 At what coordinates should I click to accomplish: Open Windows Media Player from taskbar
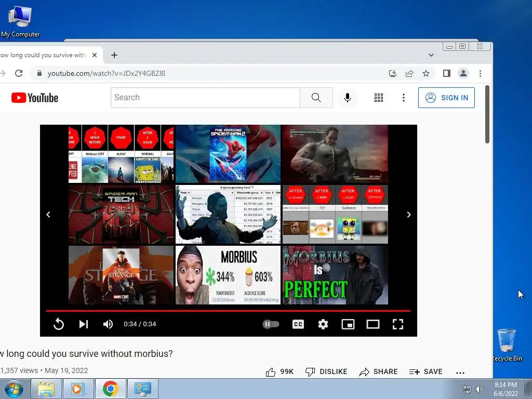click(77, 389)
